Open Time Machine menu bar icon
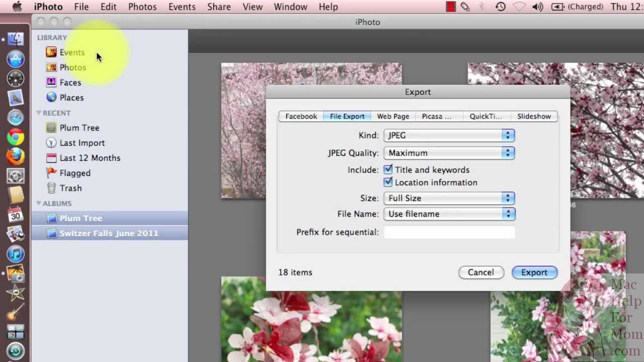 (500, 7)
